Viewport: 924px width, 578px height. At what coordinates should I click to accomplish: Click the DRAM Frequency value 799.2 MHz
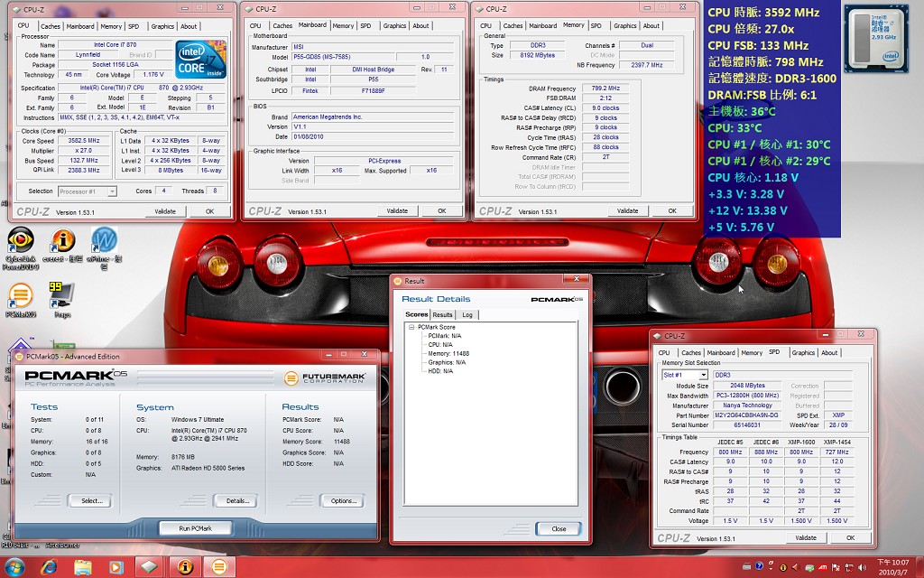[605, 88]
